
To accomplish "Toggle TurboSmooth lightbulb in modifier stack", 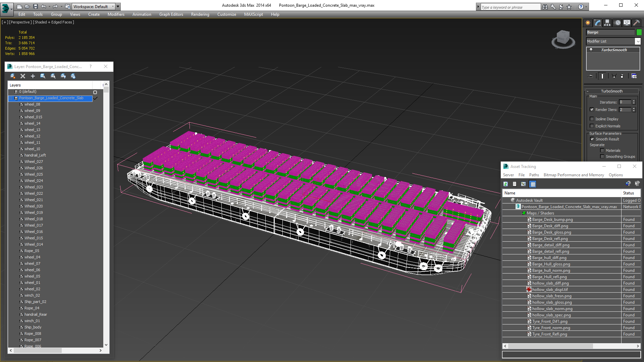I will pos(591,50).
